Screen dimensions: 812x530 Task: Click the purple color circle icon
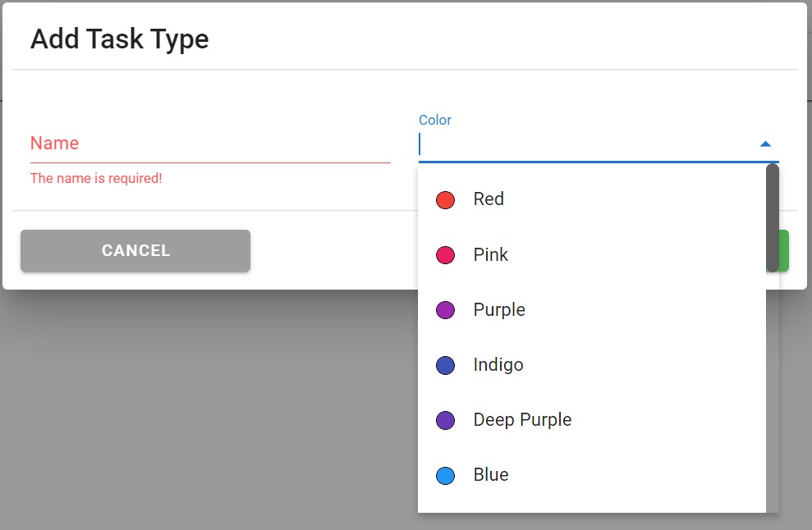445,310
